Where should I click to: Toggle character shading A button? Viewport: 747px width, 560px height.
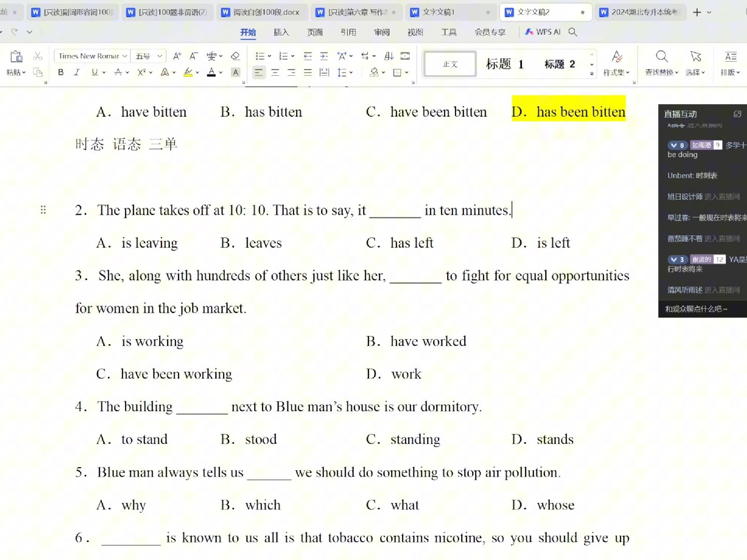tap(236, 73)
